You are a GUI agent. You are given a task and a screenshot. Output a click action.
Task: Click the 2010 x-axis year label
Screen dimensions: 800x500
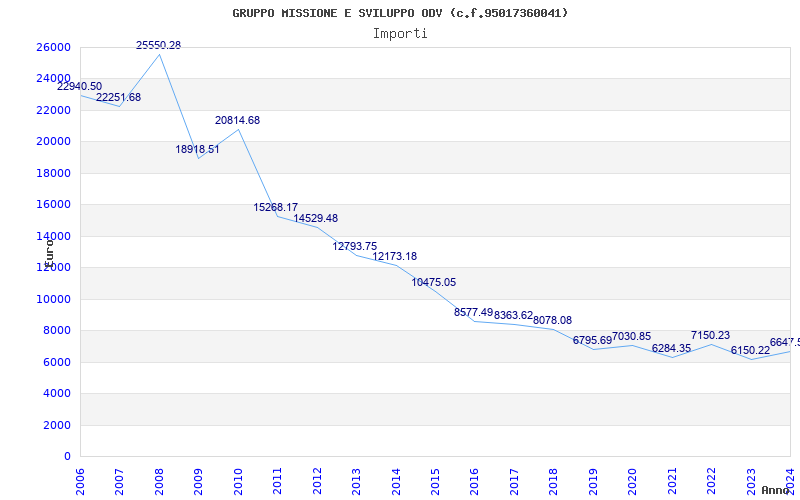(238, 482)
